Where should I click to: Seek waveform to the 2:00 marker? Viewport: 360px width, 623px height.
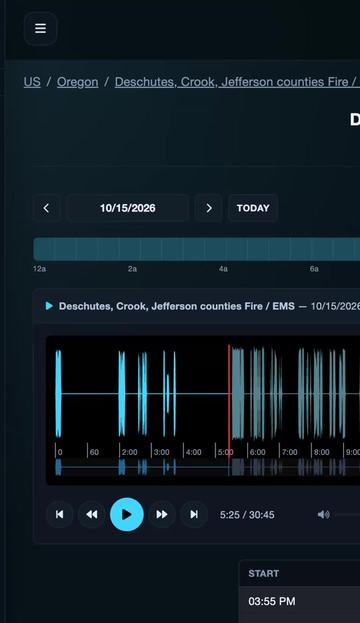click(130, 452)
